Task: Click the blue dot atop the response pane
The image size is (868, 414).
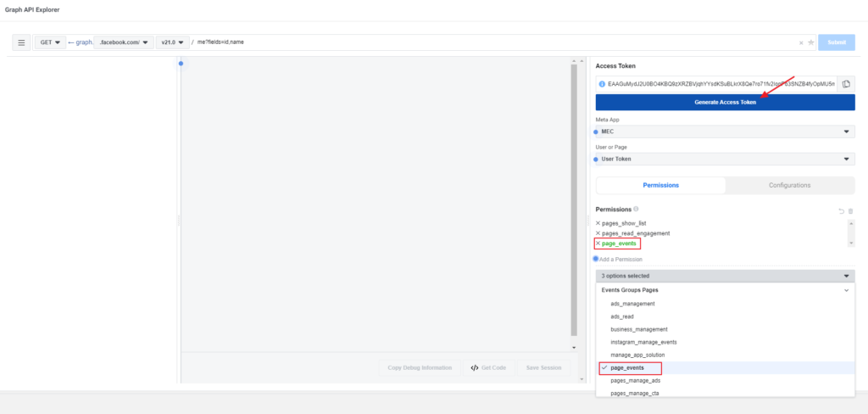Action: 181,63
